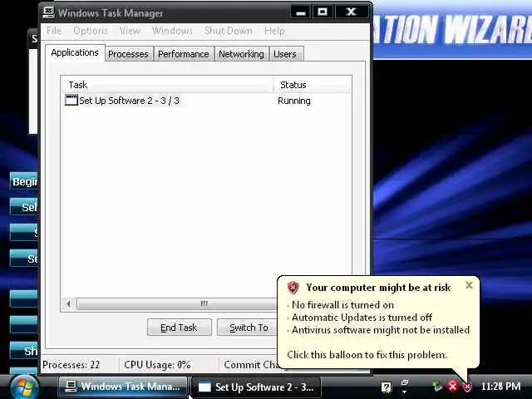Switch to the Applications tab
Viewport: 532px width, 399px height.
75,53
